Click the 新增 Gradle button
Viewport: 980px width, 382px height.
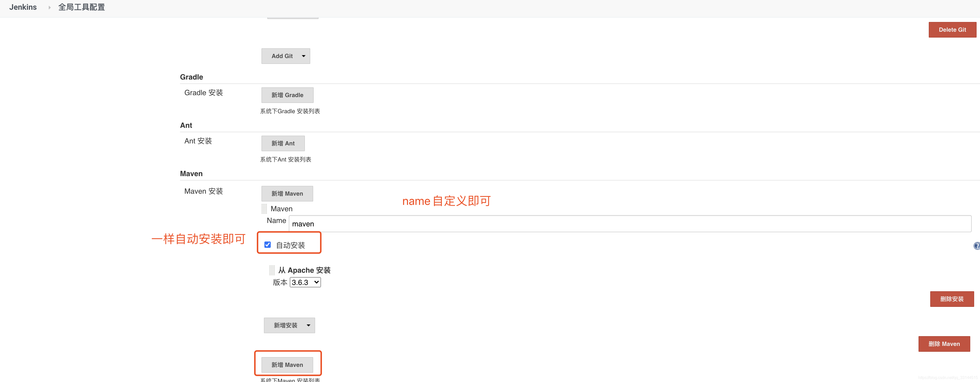(x=287, y=95)
